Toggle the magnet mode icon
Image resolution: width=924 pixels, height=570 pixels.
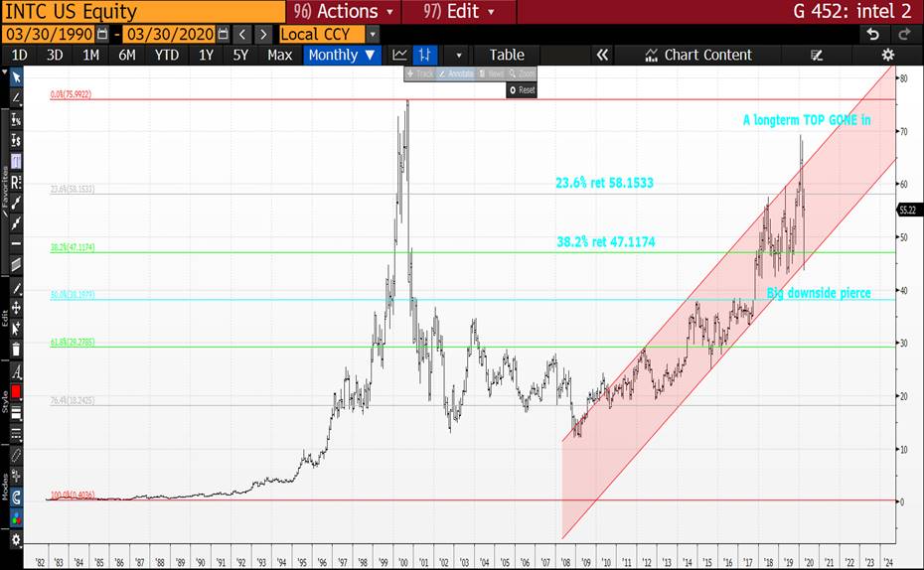tap(16, 497)
